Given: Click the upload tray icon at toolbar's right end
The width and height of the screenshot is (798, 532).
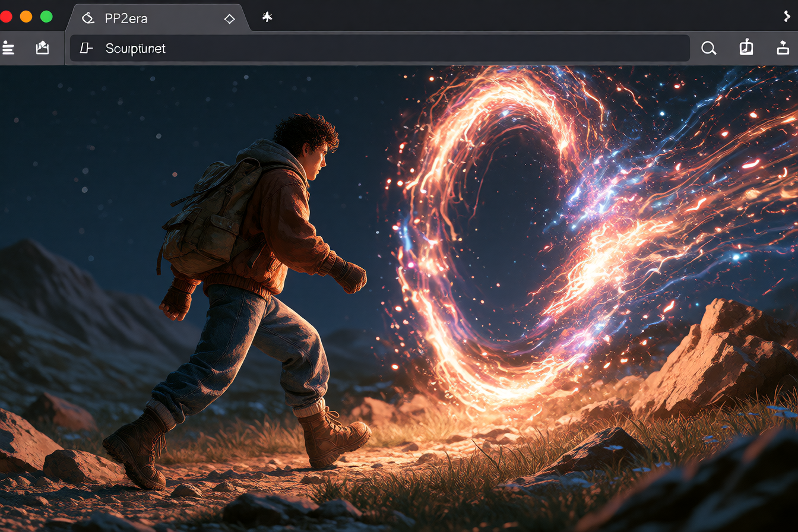Looking at the screenshot, I should click(783, 47).
